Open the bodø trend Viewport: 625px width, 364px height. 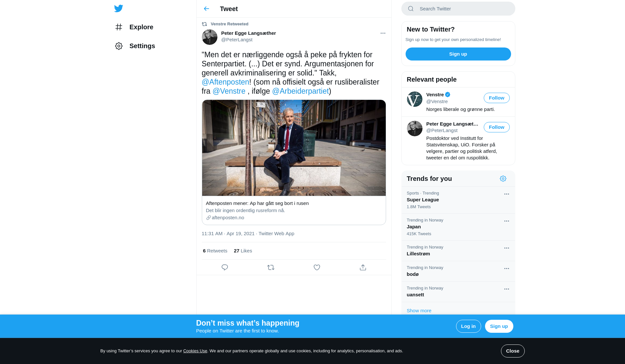(x=458, y=271)
